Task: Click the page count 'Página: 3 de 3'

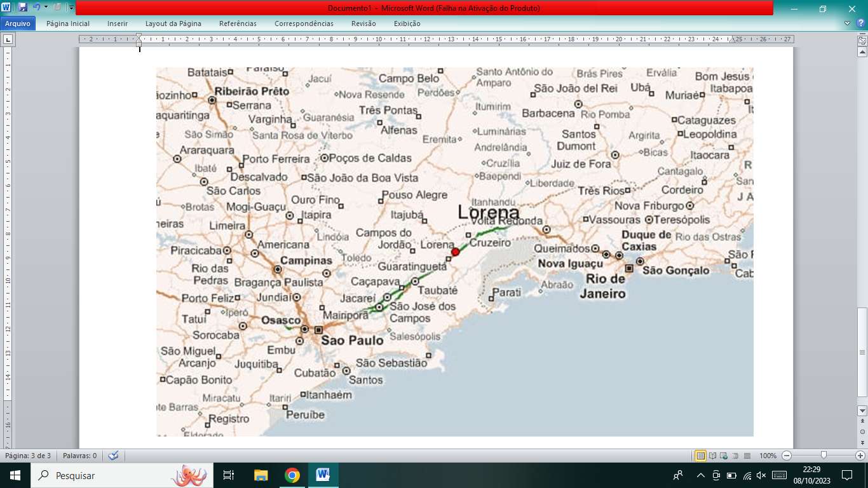Action: point(28,456)
